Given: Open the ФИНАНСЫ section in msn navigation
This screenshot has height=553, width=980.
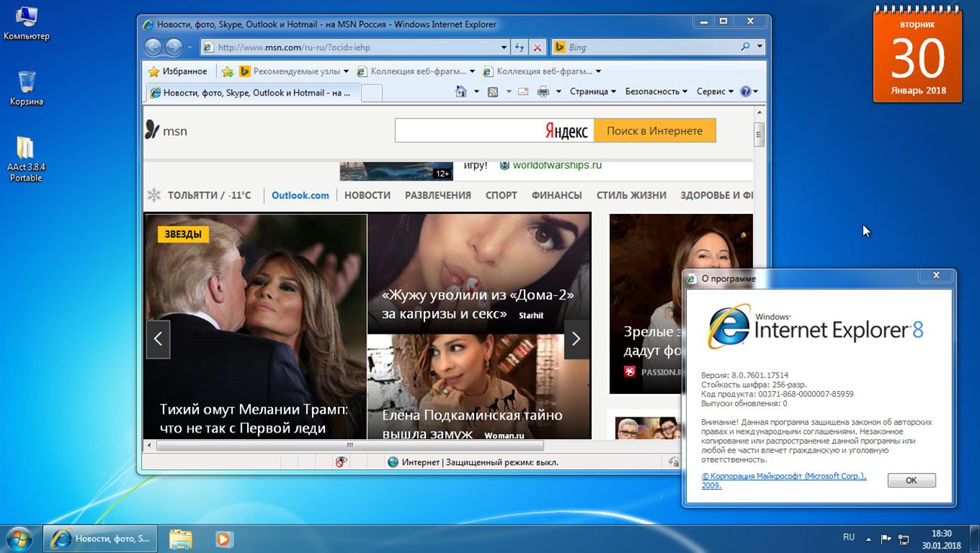Looking at the screenshot, I should (556, 195).
